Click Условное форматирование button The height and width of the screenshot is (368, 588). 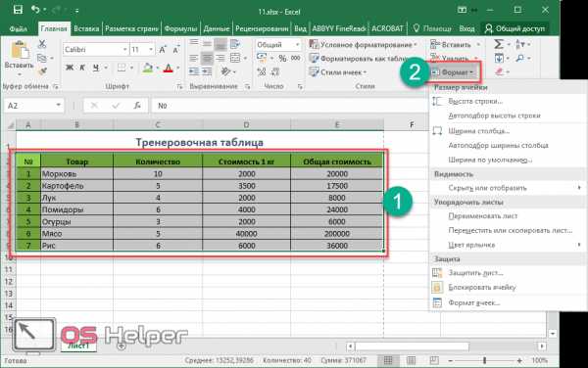(x=363, y=45)
